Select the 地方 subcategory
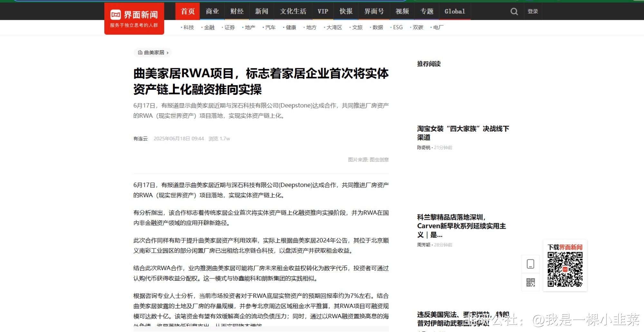 point(311,27)
